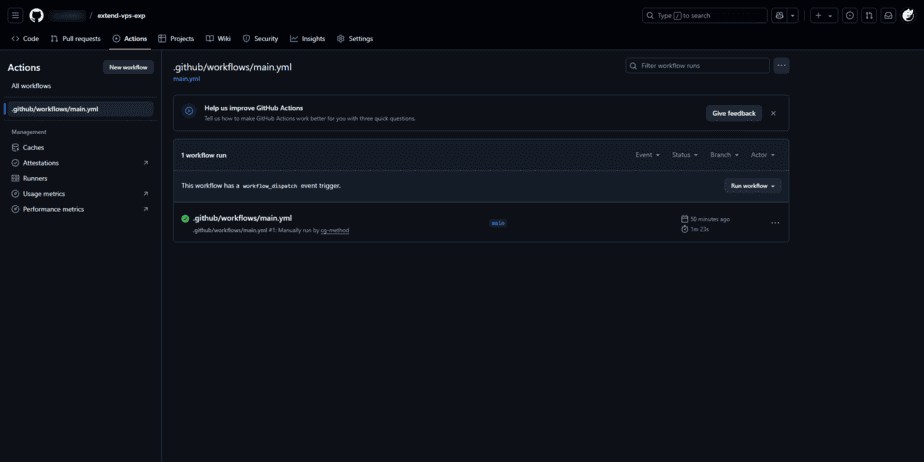924x462 pixels.
Task: Expand the Copilot dropdown arrow
Action: pyautogui.click(x=793, y=15)
